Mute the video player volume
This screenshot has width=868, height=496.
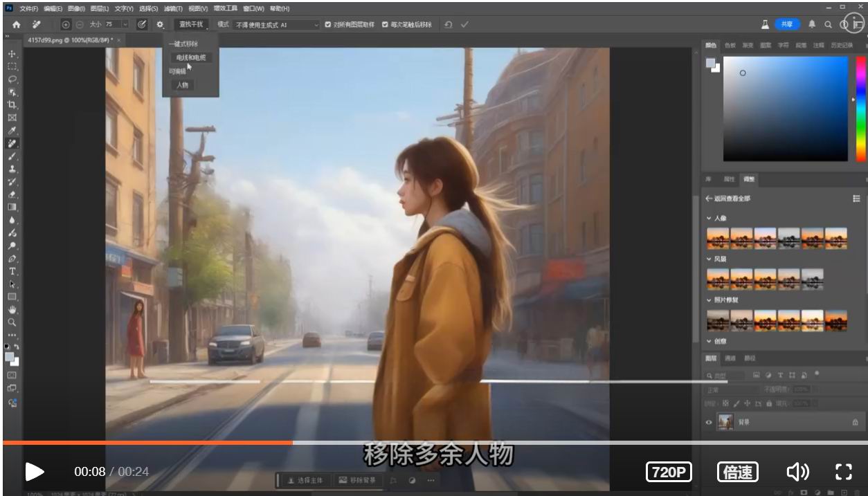(797, 472)
